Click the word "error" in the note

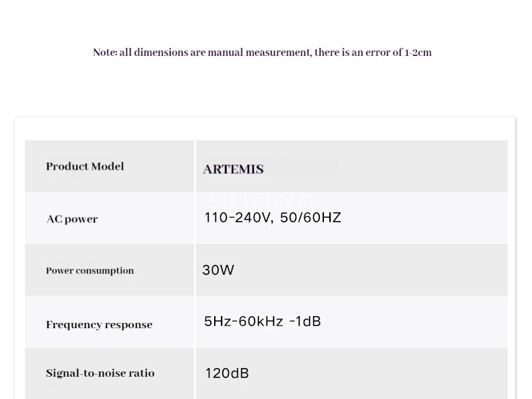coord(378,53)
